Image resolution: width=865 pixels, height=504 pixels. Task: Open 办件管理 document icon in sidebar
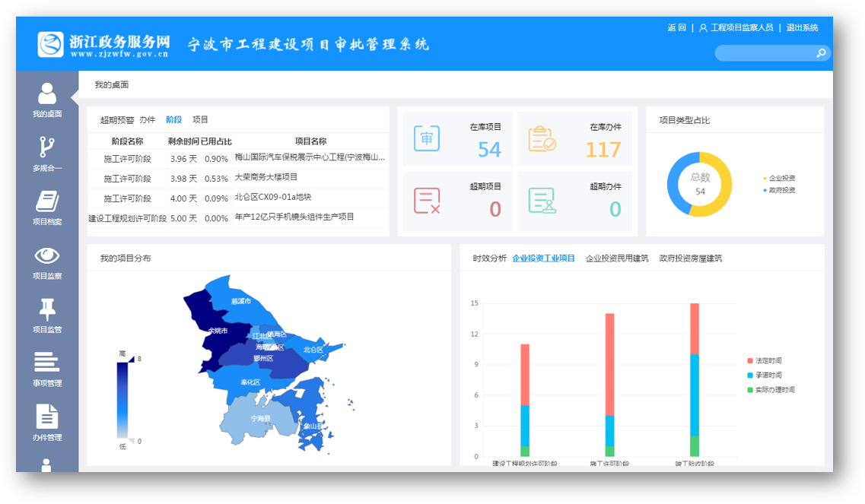pyautogui.click(x=47, y=417)
